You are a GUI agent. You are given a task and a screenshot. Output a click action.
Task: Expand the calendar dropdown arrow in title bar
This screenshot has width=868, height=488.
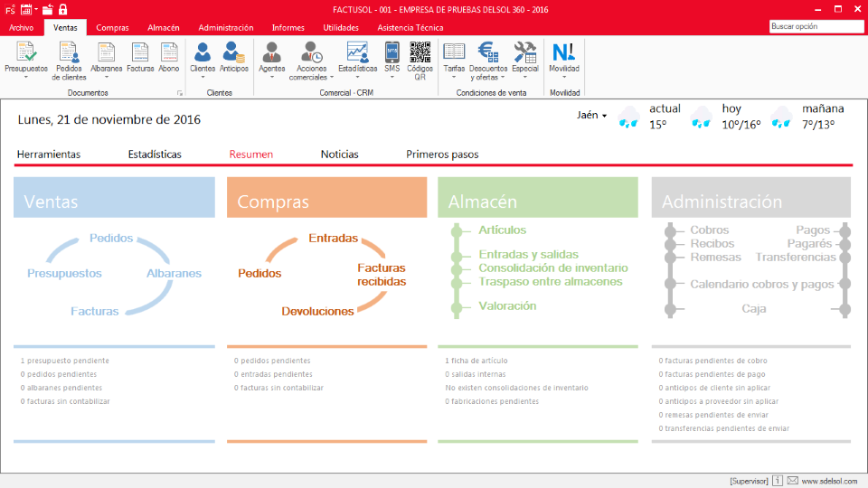tap(36, 9)
